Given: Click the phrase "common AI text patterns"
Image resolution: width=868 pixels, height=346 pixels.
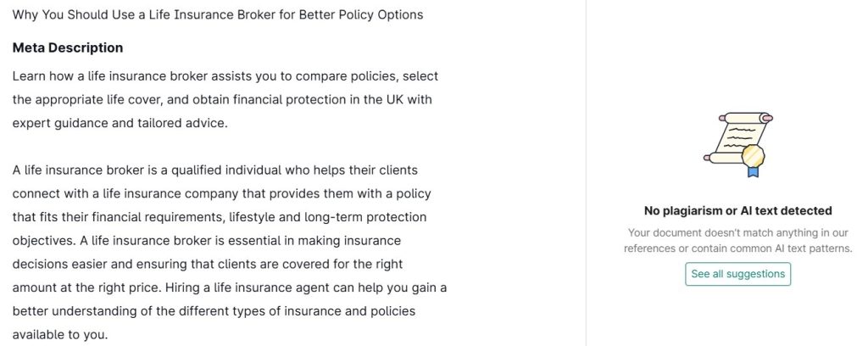Looking at the screenshot, I should (x=791, y=248).
